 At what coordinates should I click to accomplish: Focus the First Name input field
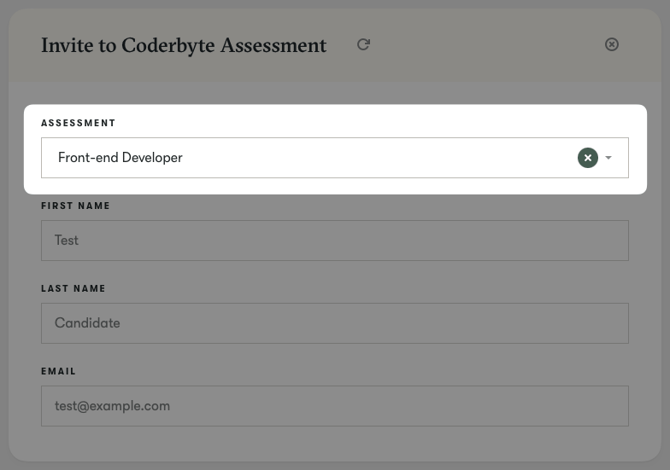tap(334, 241)
